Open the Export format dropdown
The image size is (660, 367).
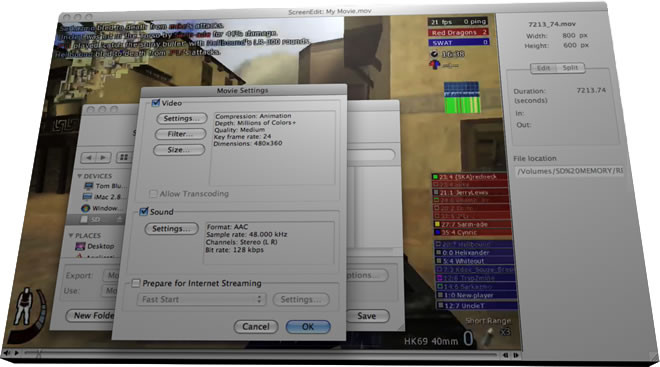[112, 275]
